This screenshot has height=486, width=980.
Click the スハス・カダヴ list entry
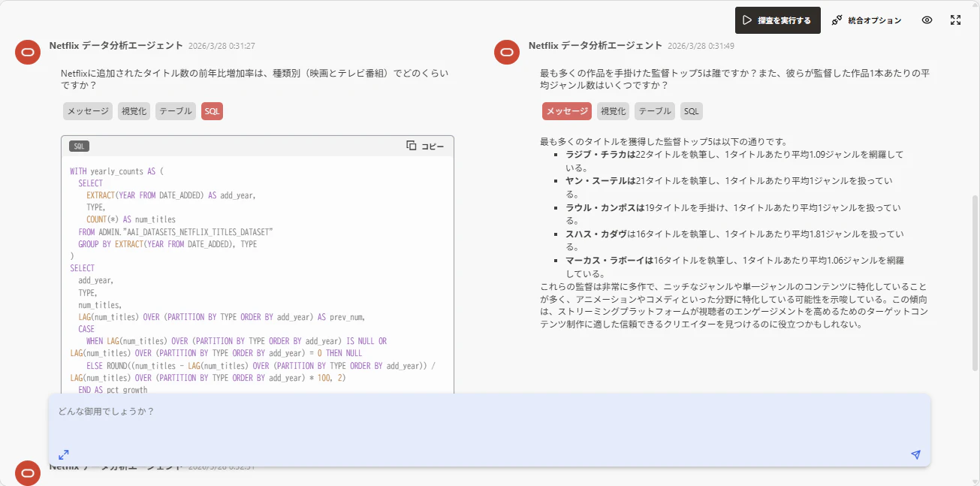coord(734,240)
